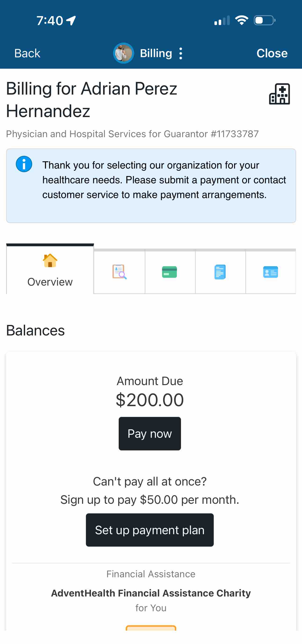Tap the profile photo avatar in header
This screenshot has width=302, height=644.
pyautogui.click(x=124, y=53)
